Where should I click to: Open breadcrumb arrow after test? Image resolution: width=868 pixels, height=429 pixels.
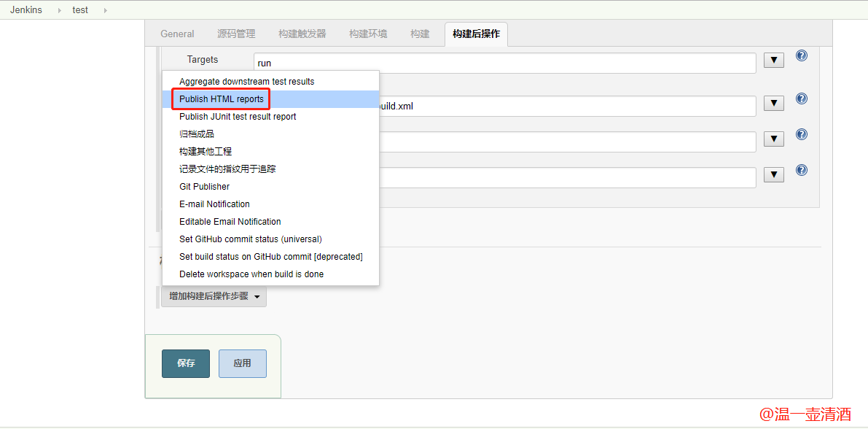(105, 10)
